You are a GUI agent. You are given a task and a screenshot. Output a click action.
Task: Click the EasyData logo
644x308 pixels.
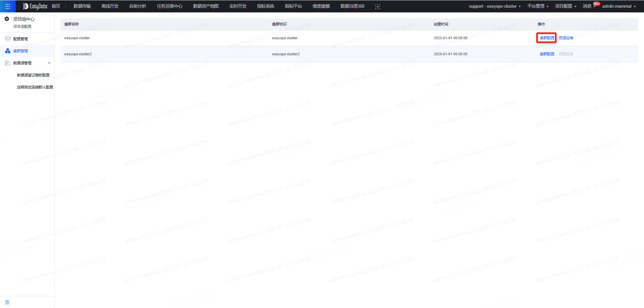pyautogui.click(x=35, y=6)
